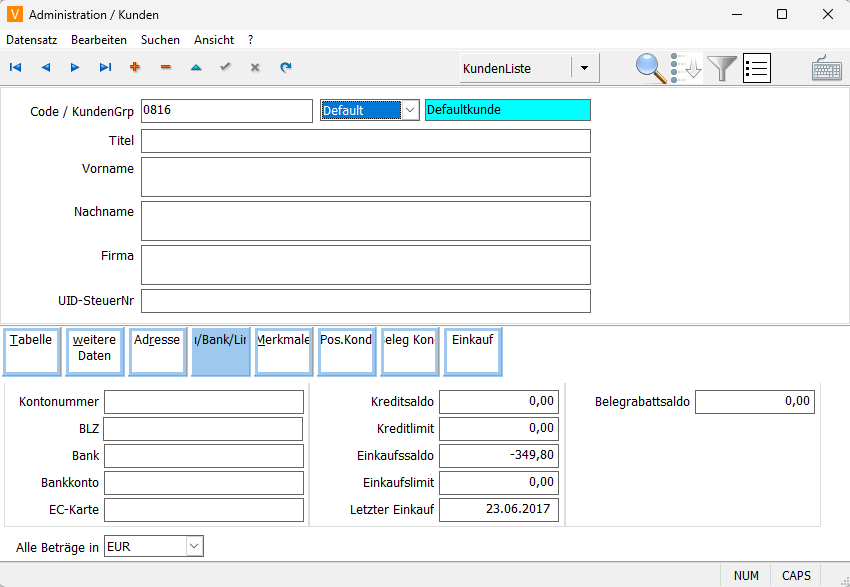The width and height of the screenshot is (850, 587).
Task: Delete record using the minus icon
Action: tap(165, 68)
